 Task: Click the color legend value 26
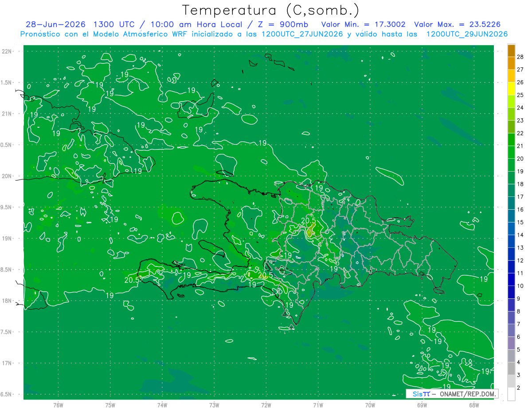tap(520, 82)
